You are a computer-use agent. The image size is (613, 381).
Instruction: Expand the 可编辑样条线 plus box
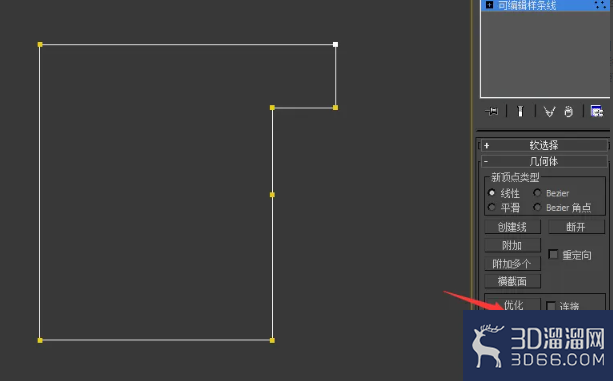point(489,5)
